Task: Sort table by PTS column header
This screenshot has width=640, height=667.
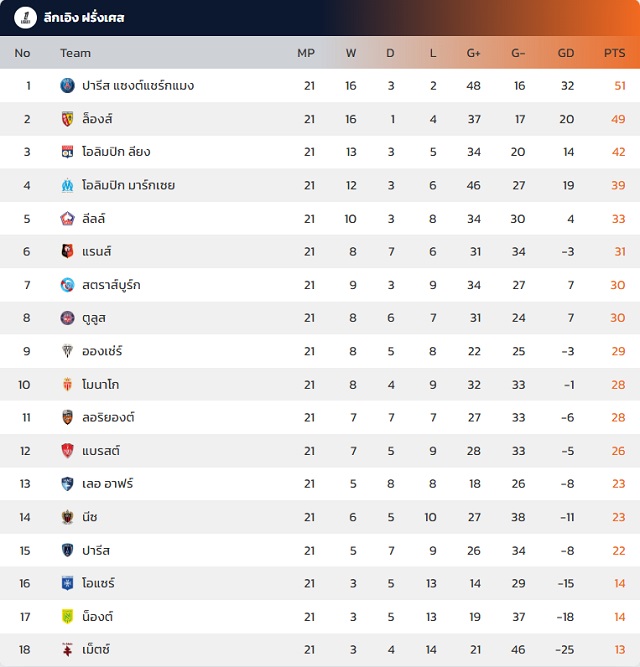Action: click(x=614, y=53)
